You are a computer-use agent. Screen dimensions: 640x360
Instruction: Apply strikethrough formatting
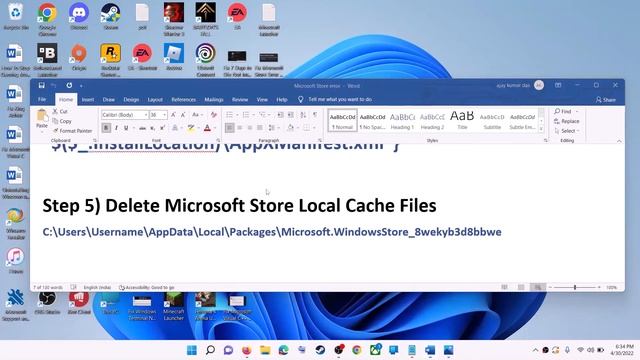click(142, 128)
